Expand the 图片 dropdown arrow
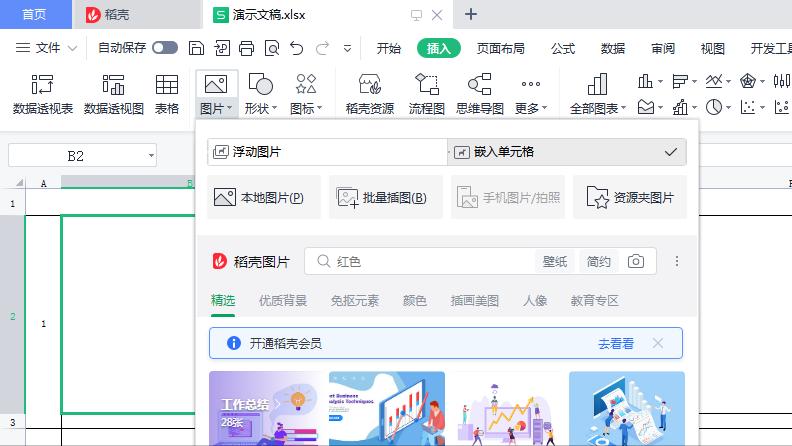 point(230,108)
